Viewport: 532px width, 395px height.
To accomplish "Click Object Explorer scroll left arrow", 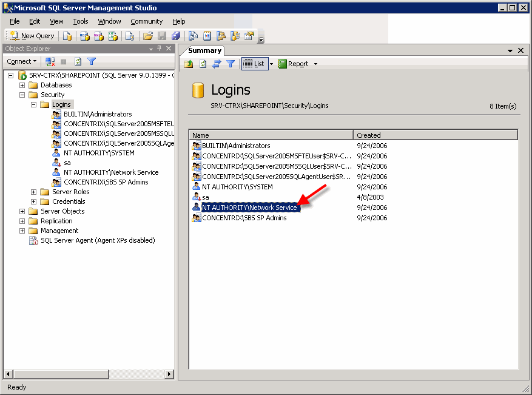I will 8,374.
